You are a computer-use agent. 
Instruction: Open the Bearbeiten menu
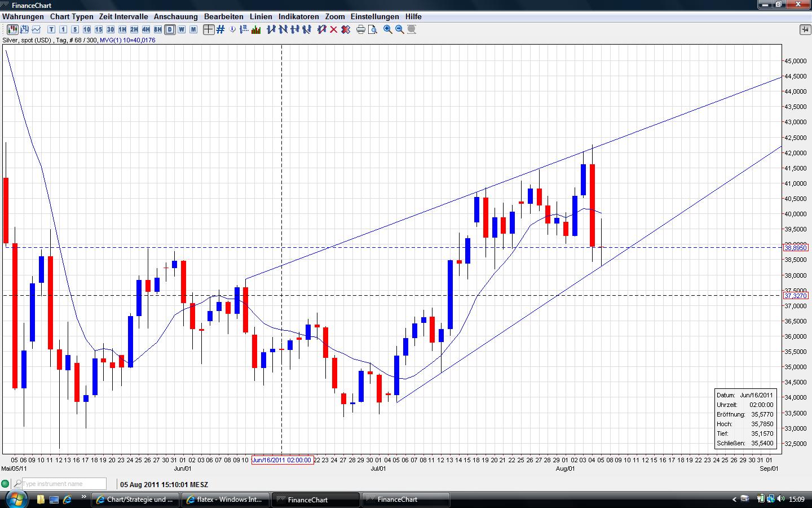tap(224, 16)
